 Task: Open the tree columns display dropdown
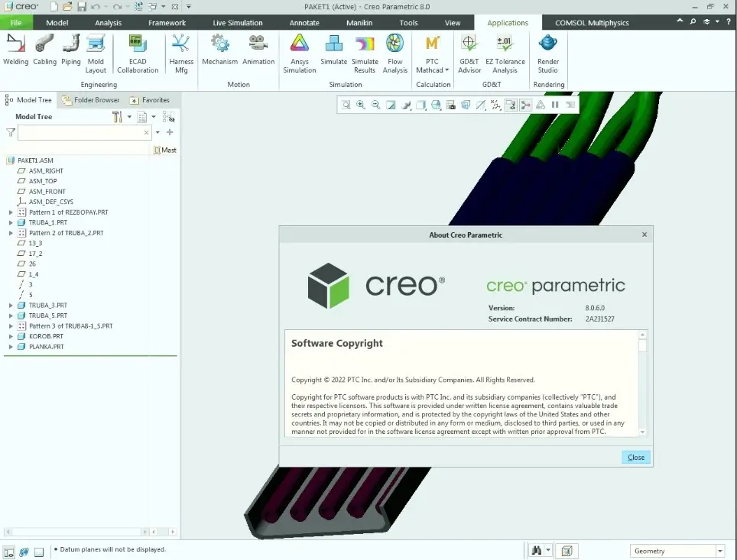153,117
